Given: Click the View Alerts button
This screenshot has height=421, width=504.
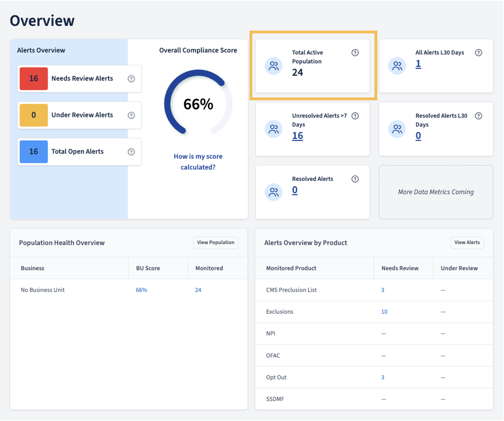Looking at the screenshot, I should tap(467, 243).
